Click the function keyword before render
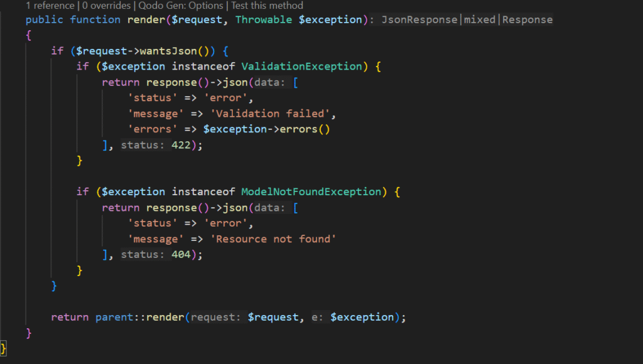Image resolution: width=643 pixels, height=364 pixels. 95,19
